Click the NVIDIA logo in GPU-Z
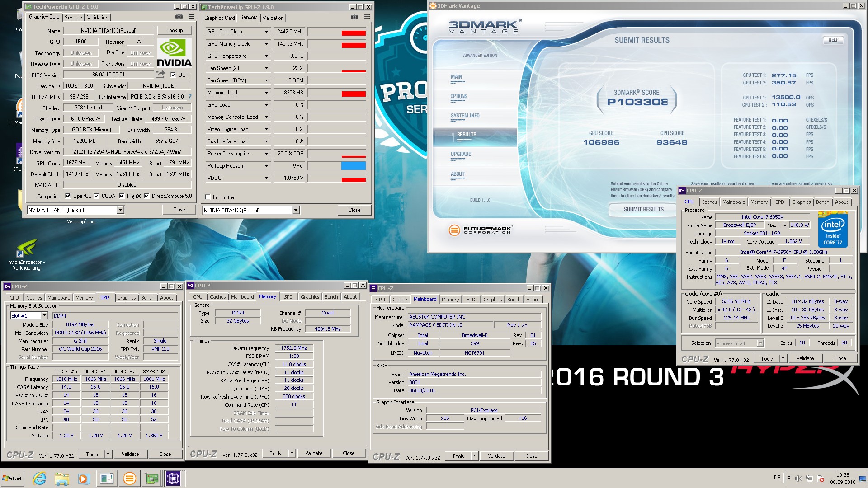The image size is (868, 488). (x=175, y=53)
